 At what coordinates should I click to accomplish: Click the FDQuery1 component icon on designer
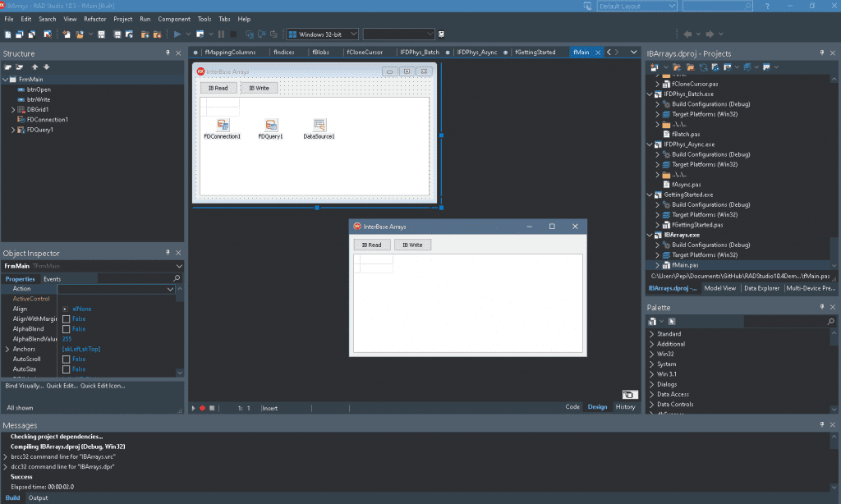point(271,125)
